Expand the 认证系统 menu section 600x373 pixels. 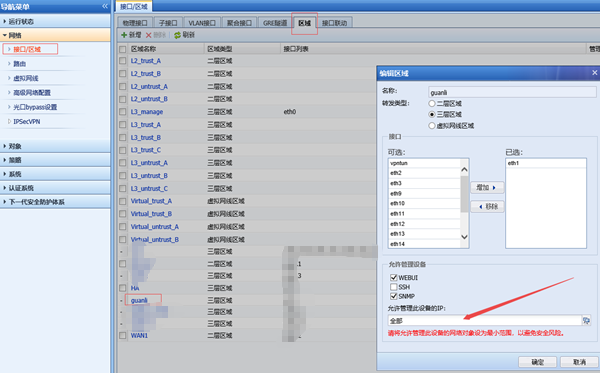[x=55, y=188]
